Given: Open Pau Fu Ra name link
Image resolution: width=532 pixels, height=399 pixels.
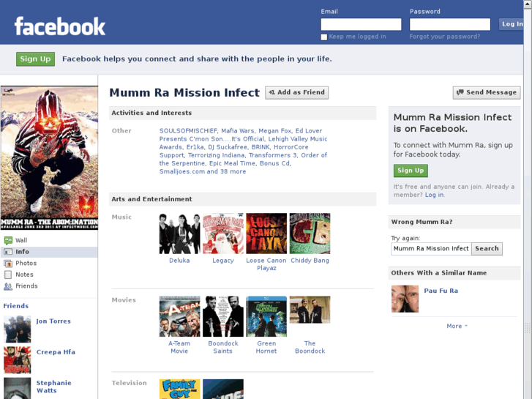Looking at the screenshot, I should coord(441,291).
